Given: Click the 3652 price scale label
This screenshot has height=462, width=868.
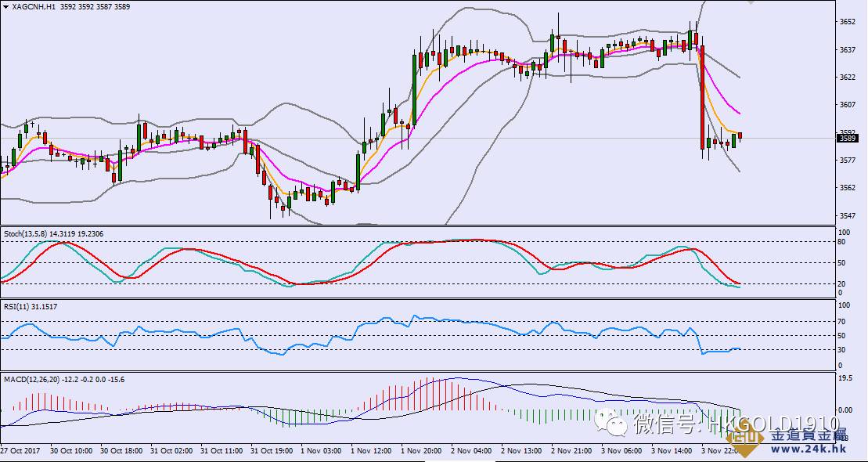Looking at the screenshot, I should tap(846, 22).
